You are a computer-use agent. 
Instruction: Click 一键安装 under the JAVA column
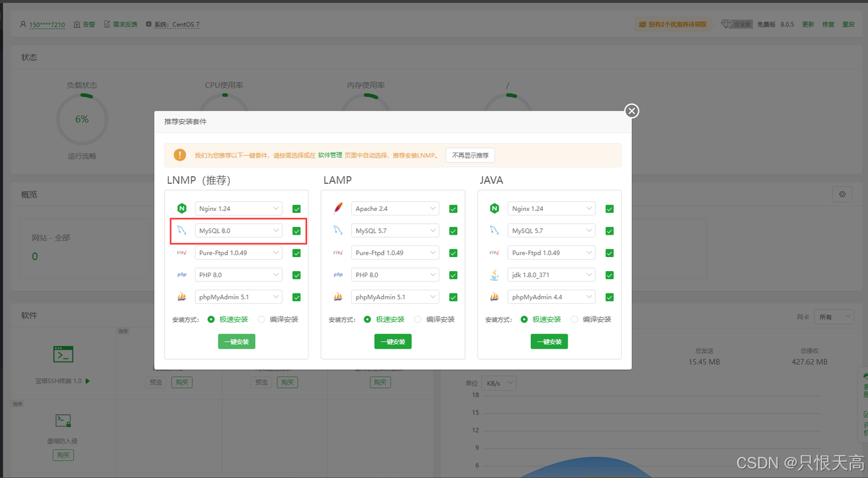click(x=549, y=342)
